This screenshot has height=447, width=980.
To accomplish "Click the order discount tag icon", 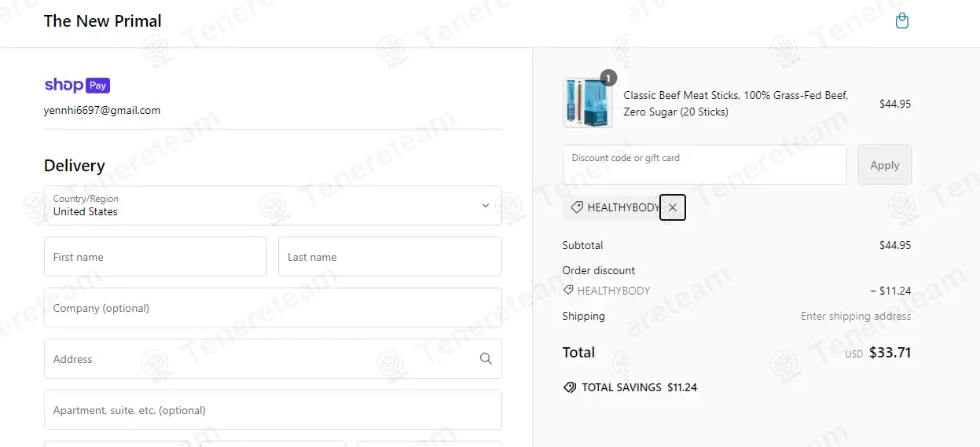I will (568, 291).
